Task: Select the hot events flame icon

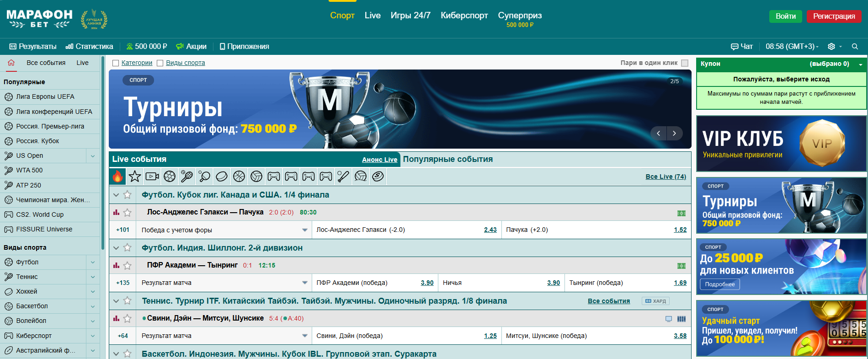Action: click(x=117, y=176)
